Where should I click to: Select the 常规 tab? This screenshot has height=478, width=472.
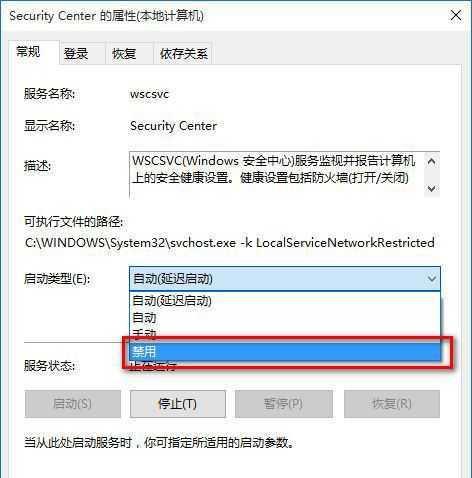(x=29, y=52)
